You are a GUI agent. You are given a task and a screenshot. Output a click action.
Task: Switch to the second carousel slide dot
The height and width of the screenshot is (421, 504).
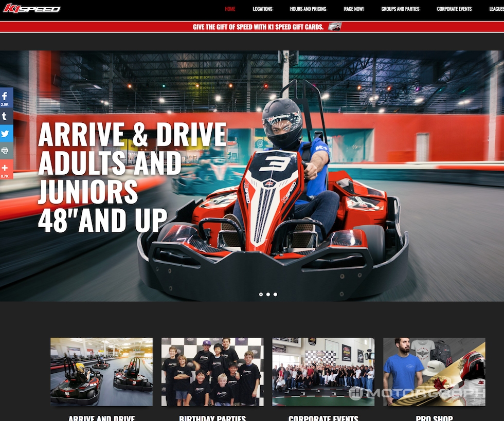(268, 295)
